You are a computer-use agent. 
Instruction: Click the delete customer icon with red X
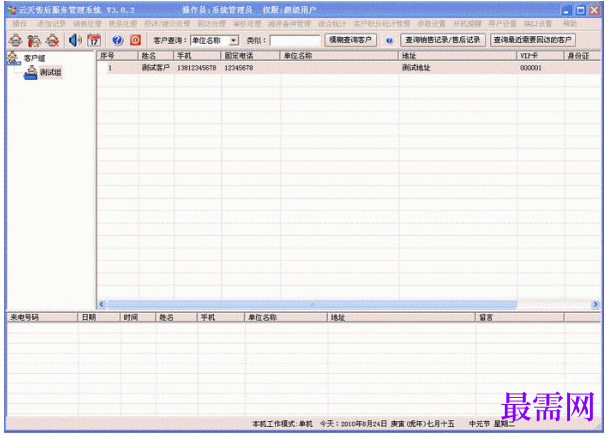click(x=52, y=40)
